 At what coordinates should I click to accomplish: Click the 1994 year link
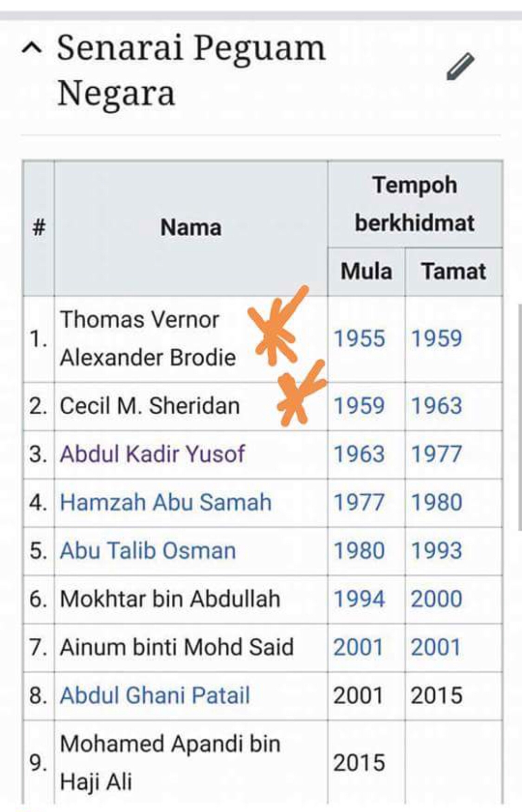(359, 599)
